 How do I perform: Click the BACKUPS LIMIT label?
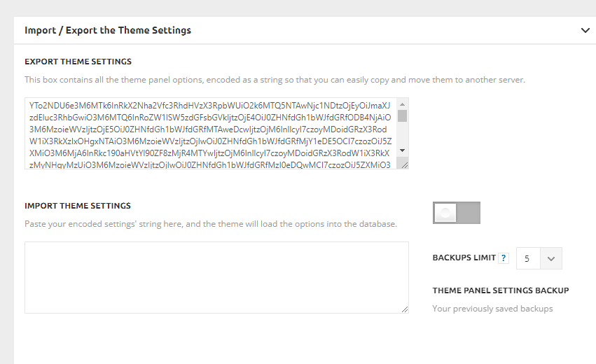point(464,258)
